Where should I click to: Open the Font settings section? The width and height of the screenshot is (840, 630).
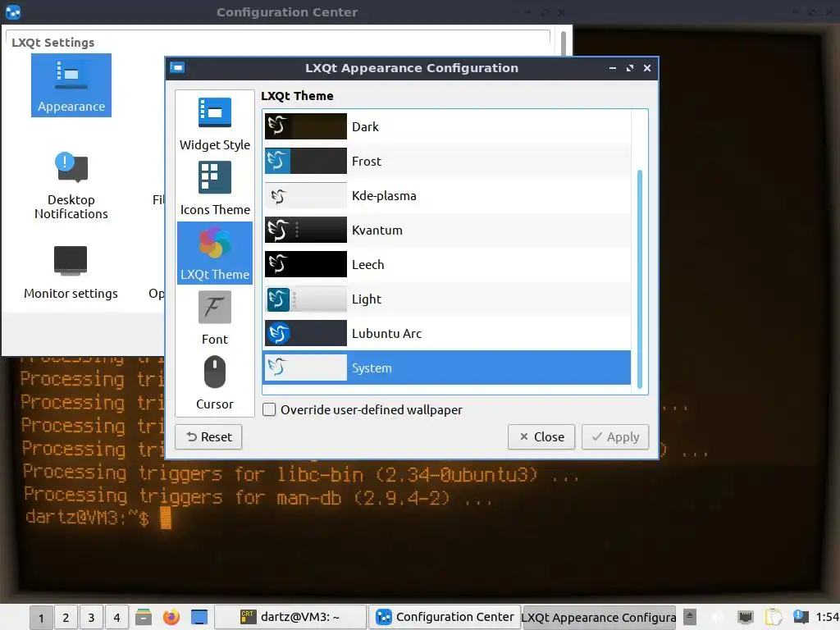click(215, 318)
